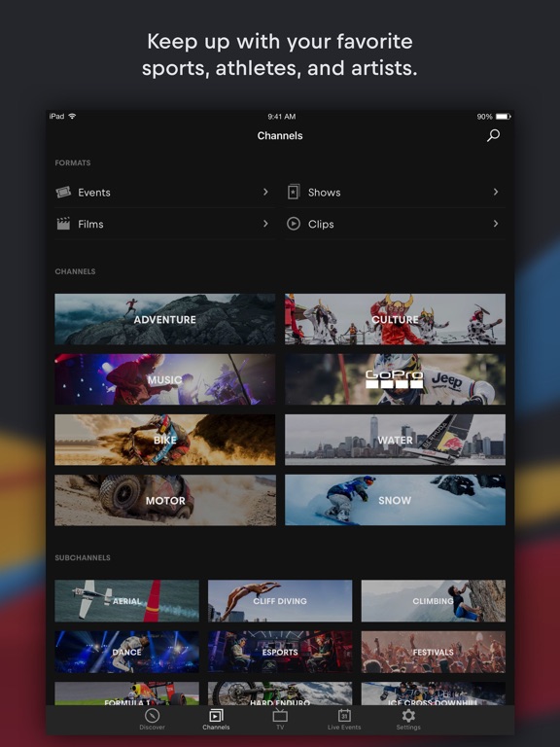This screenshot has height=747, width=560.
Task: Tap the Discover compass icon
Action: [152, 715]
